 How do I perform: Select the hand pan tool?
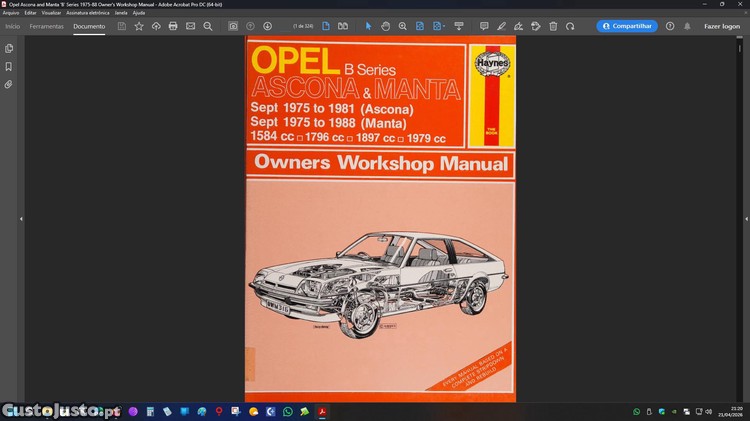tap(385, 26)
